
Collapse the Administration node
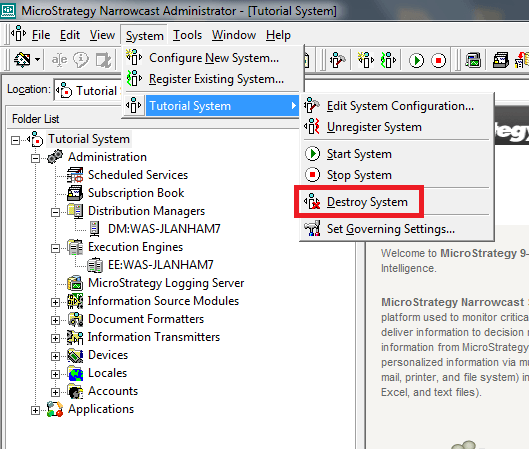click(35, 158)
